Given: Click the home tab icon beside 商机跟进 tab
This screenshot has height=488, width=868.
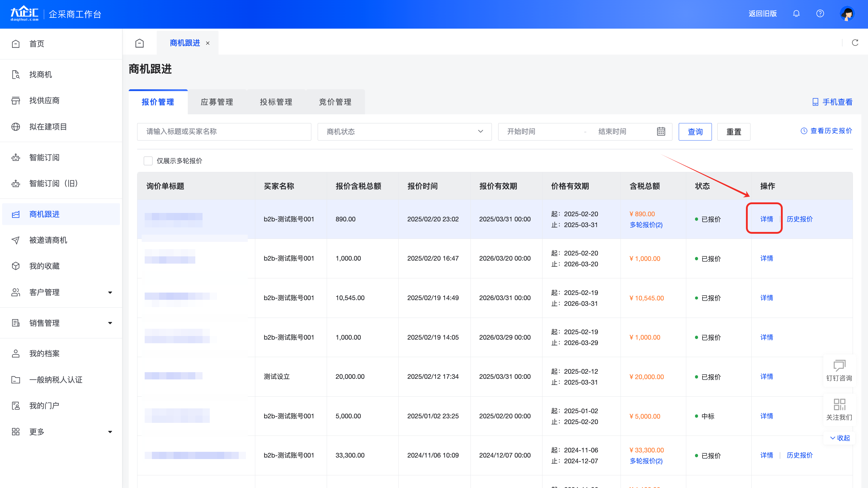Looking at the screenshot, I should click(140, 43).
